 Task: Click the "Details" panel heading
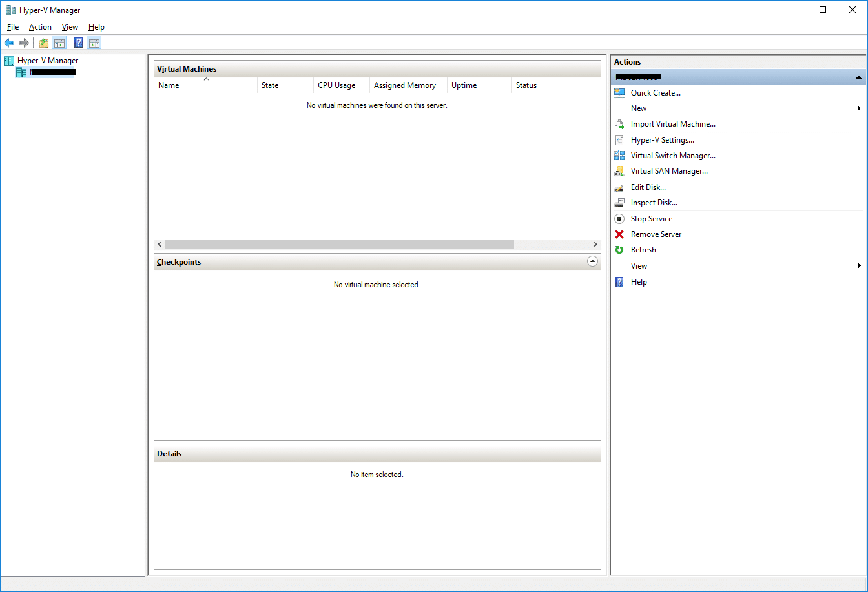point(169,454)
